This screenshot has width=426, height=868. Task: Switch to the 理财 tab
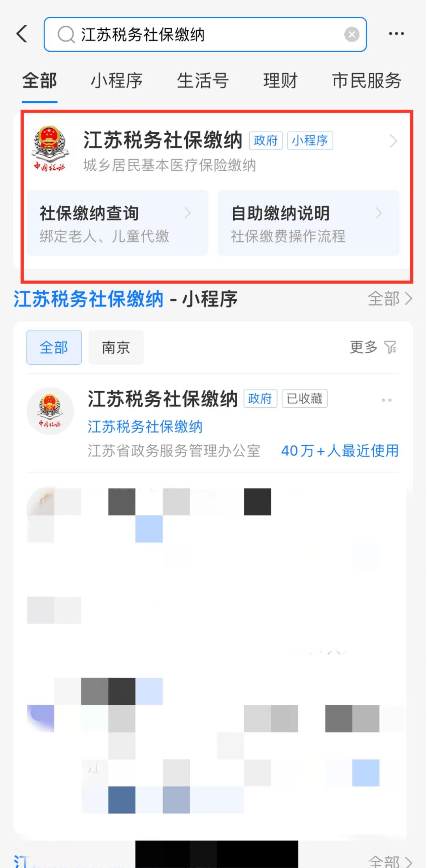click(280, 81)
